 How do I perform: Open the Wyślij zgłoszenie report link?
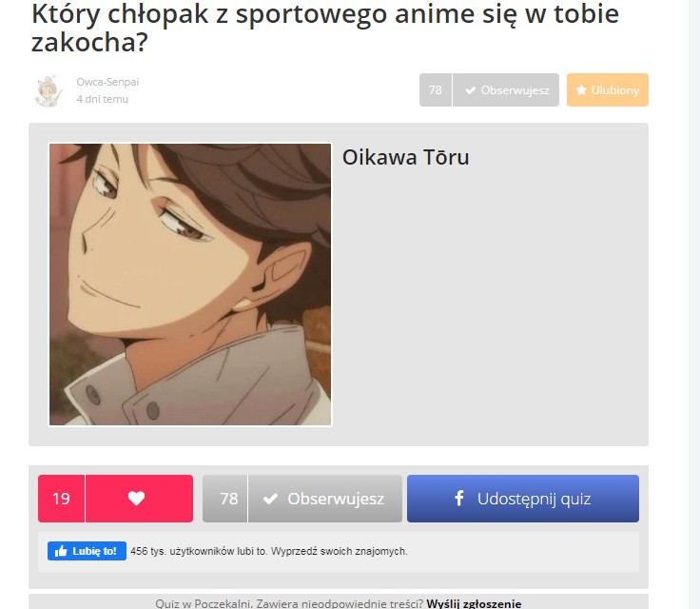474,603
